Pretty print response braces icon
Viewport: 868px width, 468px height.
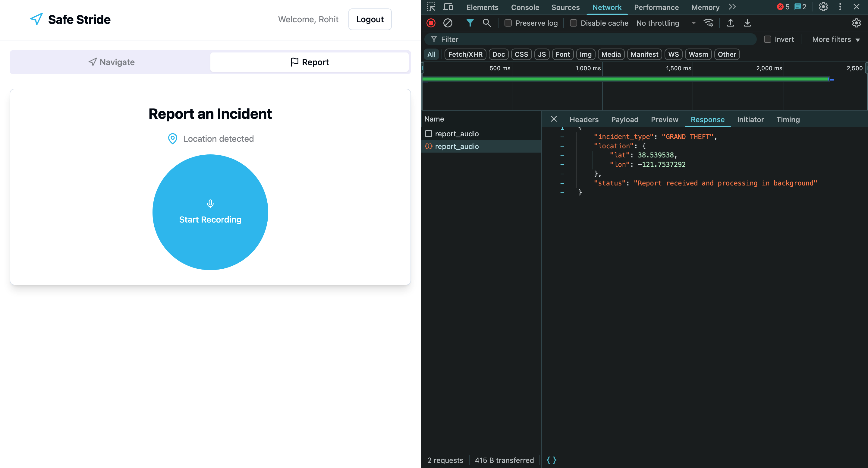(x=551, y=460)
